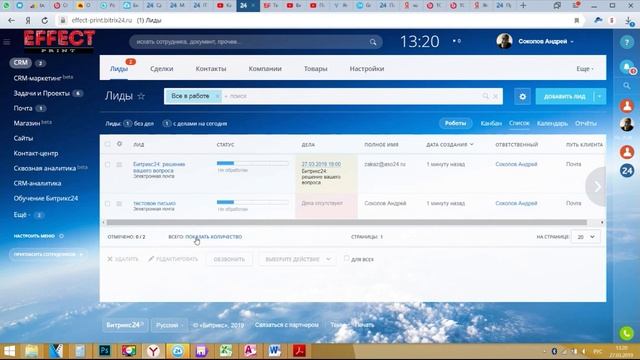This screenshot has width=640, height=360.
Task: Select the checkbox of the тестовое письмо row
Action: [107, 203]
